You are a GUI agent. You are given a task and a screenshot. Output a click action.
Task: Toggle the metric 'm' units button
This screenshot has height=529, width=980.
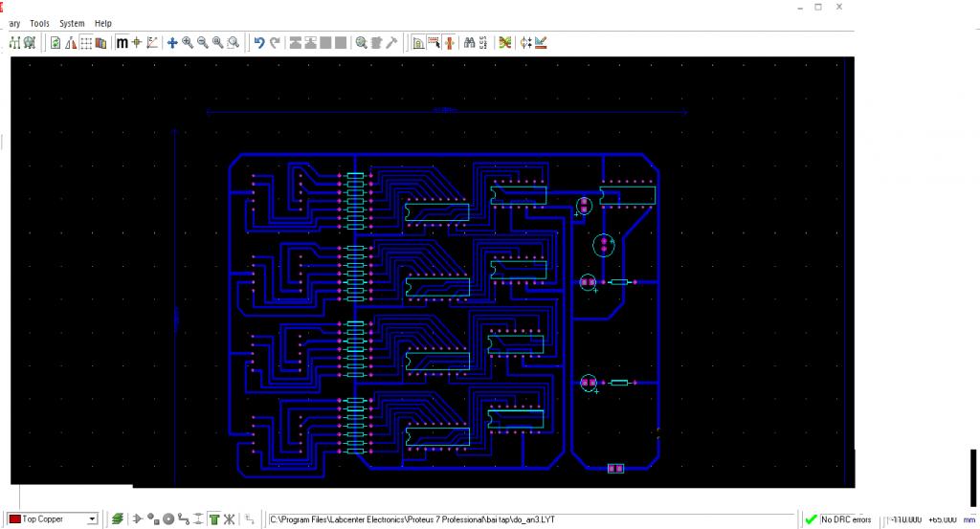[122, 42]
